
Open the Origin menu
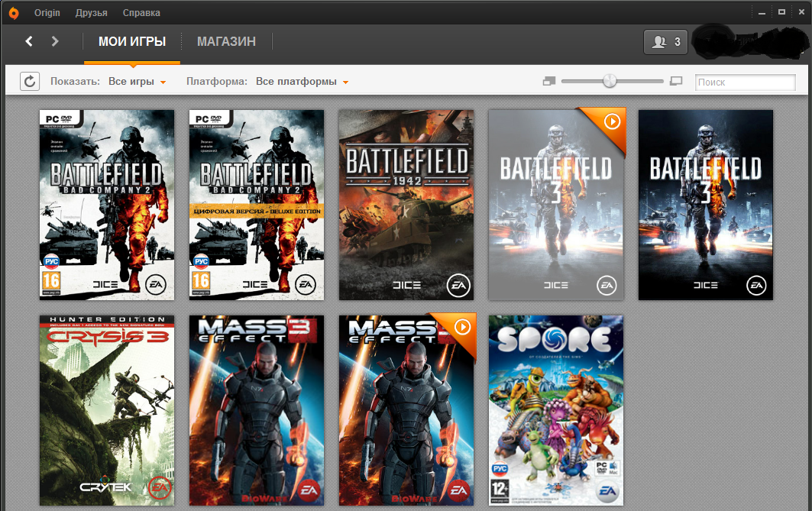click(47, 13)
